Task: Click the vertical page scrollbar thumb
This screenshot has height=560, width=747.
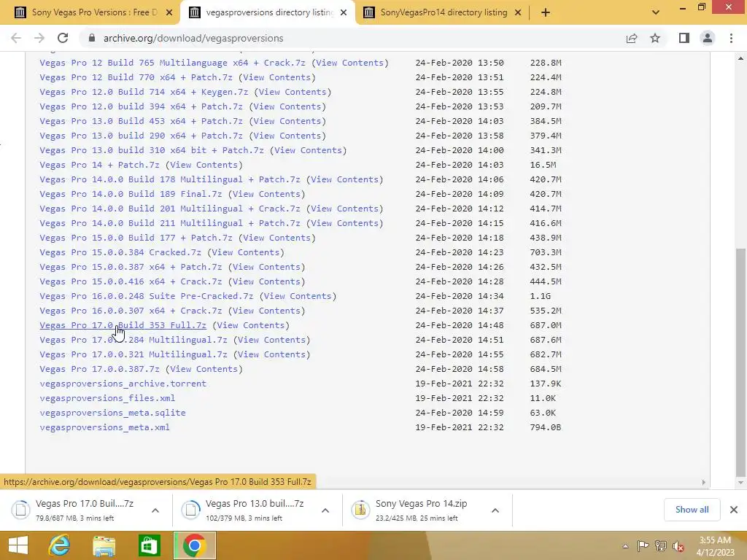Action: pos(740,362)
